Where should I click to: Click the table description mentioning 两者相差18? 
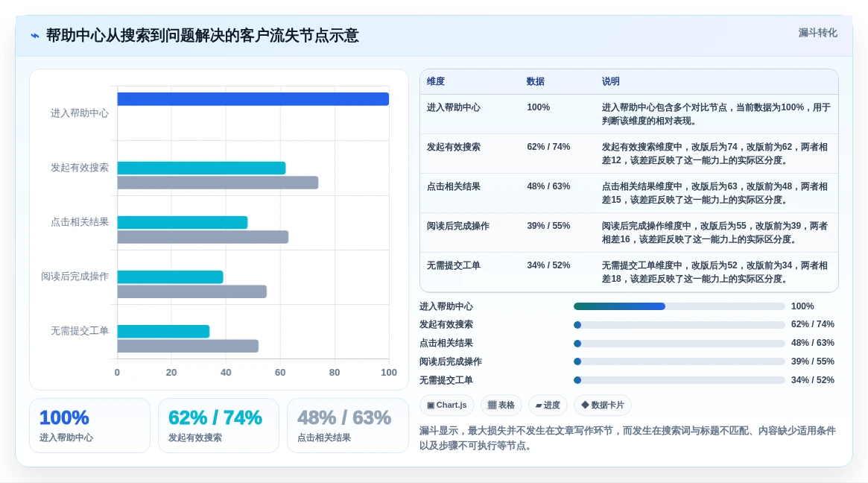tap(715, 272)
